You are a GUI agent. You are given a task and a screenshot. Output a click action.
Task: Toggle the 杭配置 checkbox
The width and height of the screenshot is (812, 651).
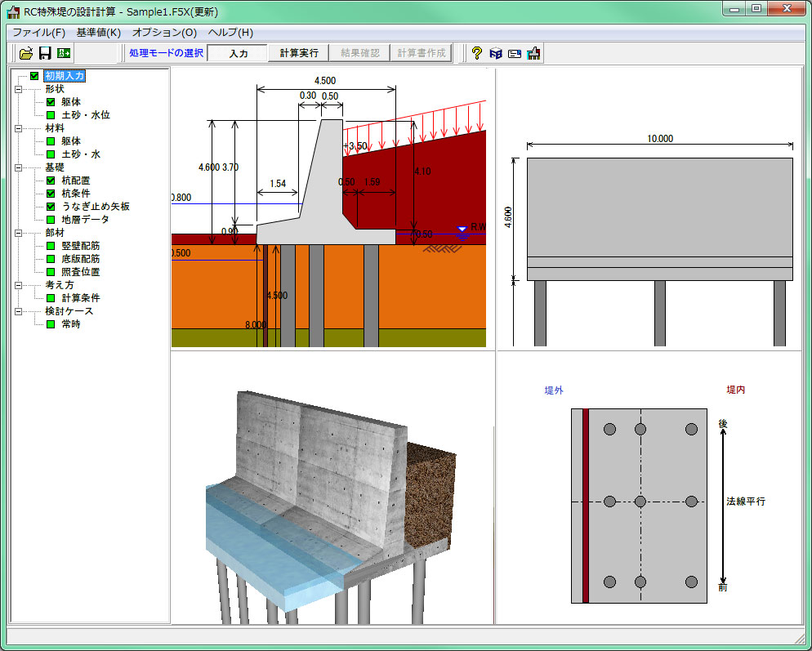[51, 181]
